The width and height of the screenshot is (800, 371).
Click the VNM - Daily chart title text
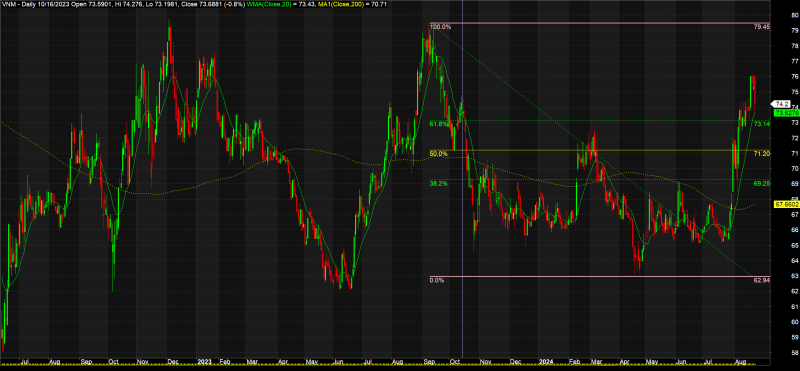[17, 4]
